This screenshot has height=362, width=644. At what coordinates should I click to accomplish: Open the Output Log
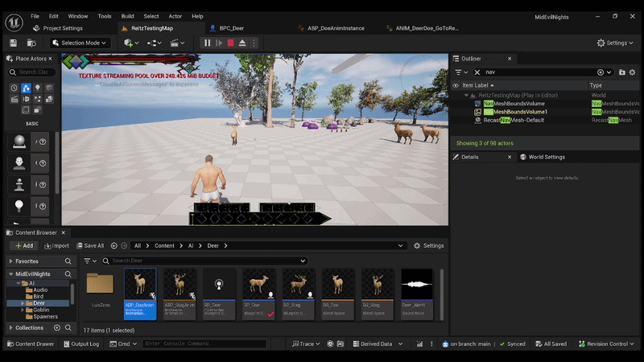point(81,344)
